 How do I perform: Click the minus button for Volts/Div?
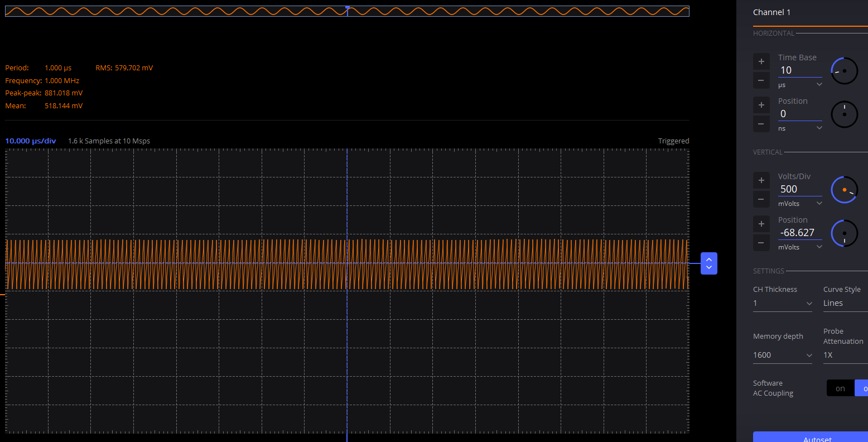761,199
